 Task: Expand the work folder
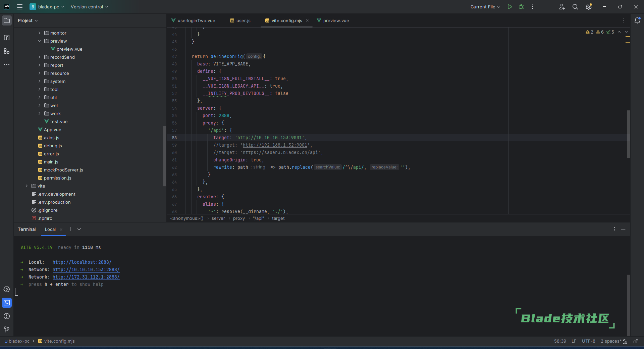coord(39,113)
